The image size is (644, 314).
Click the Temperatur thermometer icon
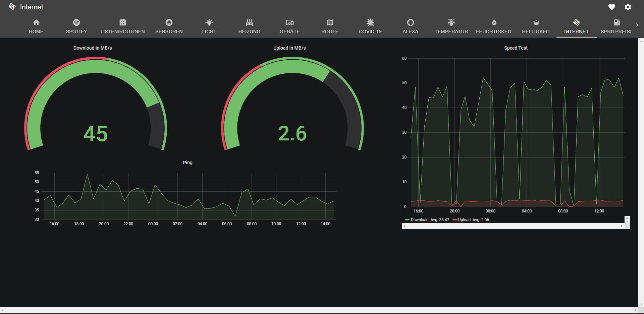click(451, 22)
